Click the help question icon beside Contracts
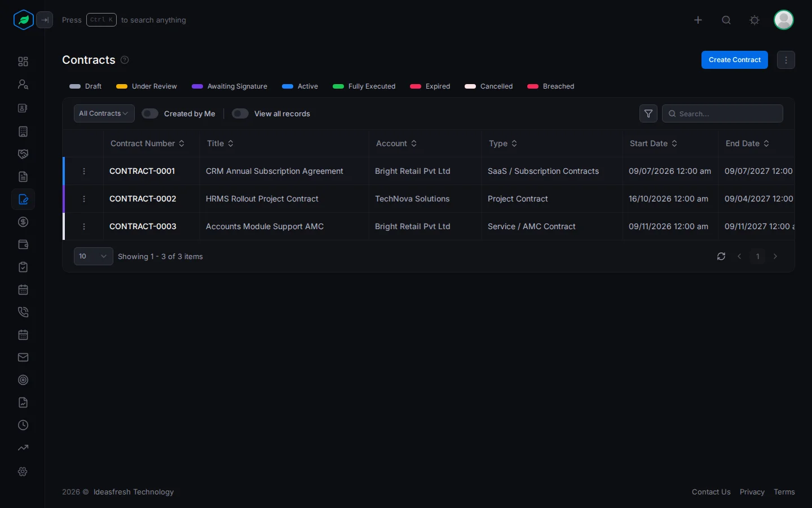Screen dimensions: 812x508 tap(125, 60)
